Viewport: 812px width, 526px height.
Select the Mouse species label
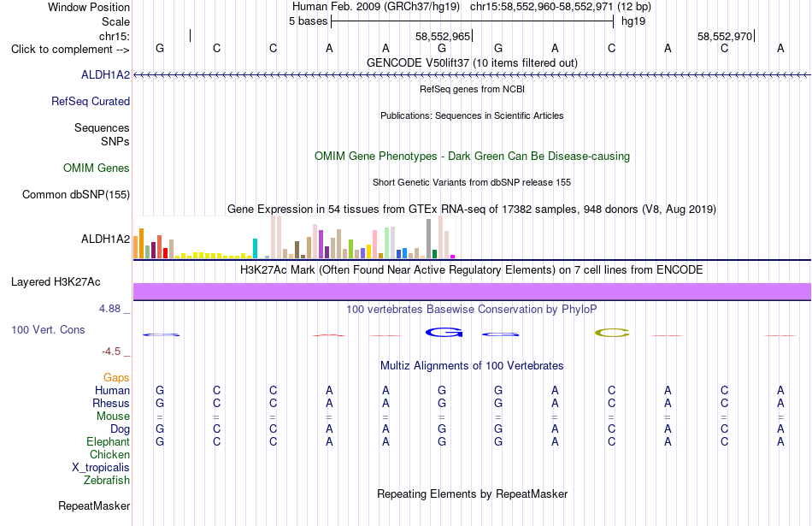(113, 417)
